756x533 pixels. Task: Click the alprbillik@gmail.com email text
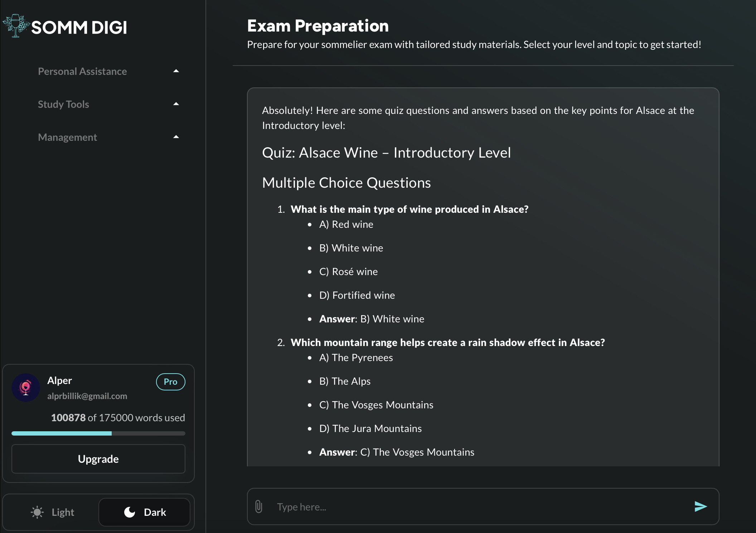(x=87, y=396)
